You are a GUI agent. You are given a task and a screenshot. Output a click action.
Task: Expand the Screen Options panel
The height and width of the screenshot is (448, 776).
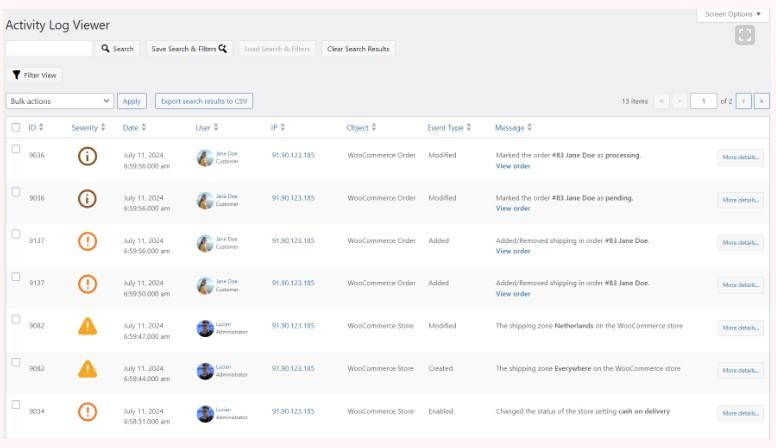732,14
